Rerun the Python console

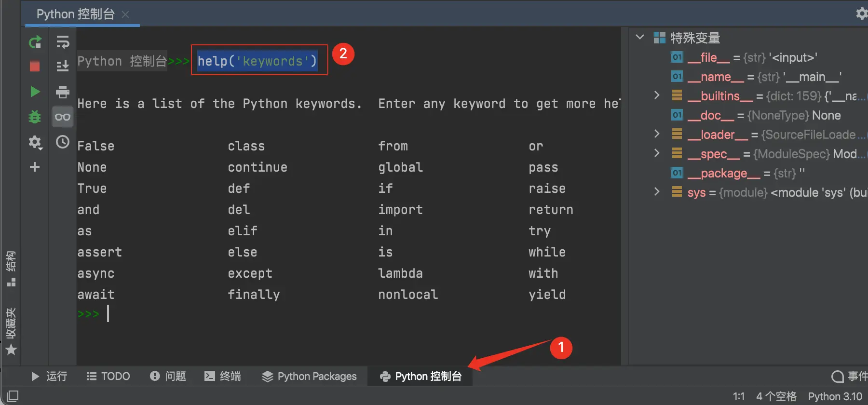[35, 42]
